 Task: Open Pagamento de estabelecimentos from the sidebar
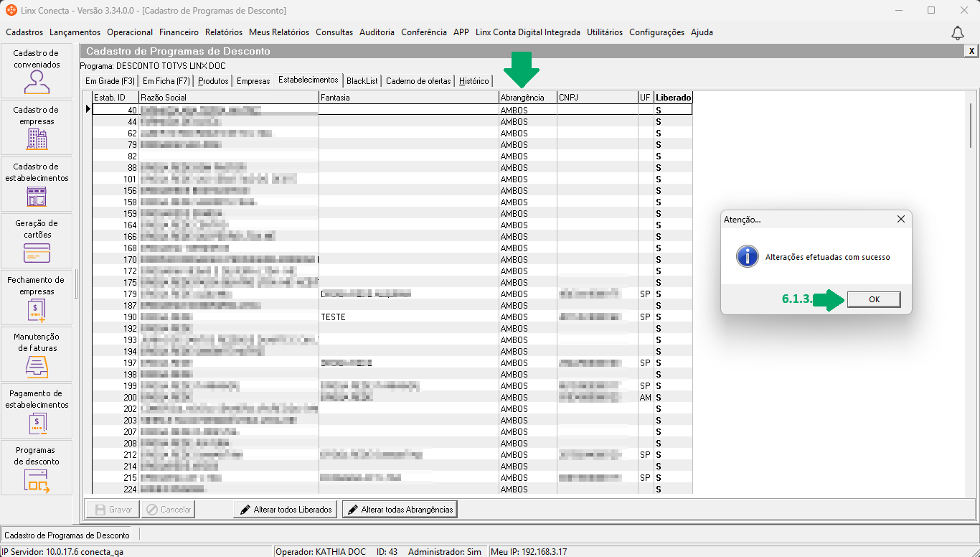point(37,411)
